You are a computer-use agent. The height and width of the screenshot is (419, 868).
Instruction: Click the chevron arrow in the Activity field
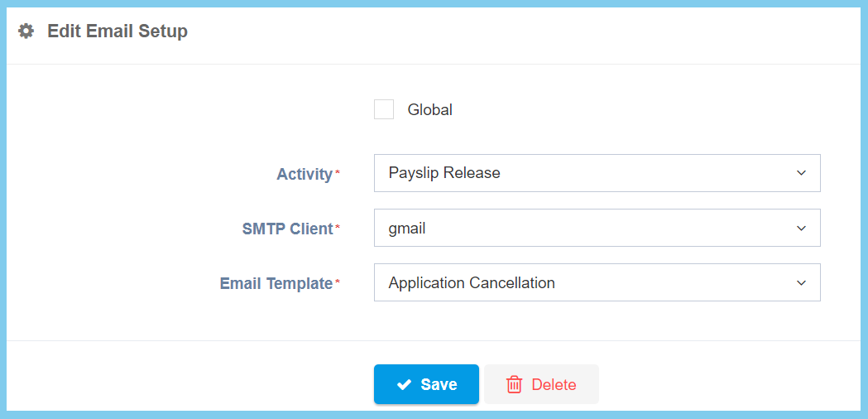pos(800,173)
